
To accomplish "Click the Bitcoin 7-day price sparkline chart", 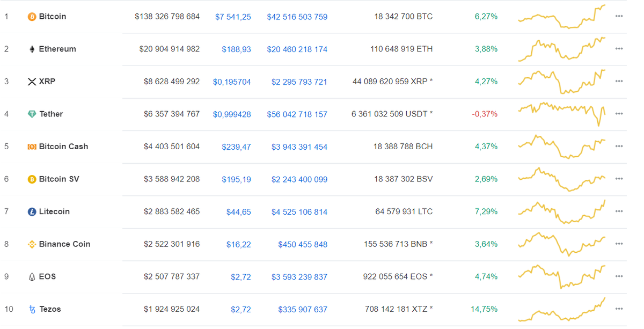I will (562, 17).
